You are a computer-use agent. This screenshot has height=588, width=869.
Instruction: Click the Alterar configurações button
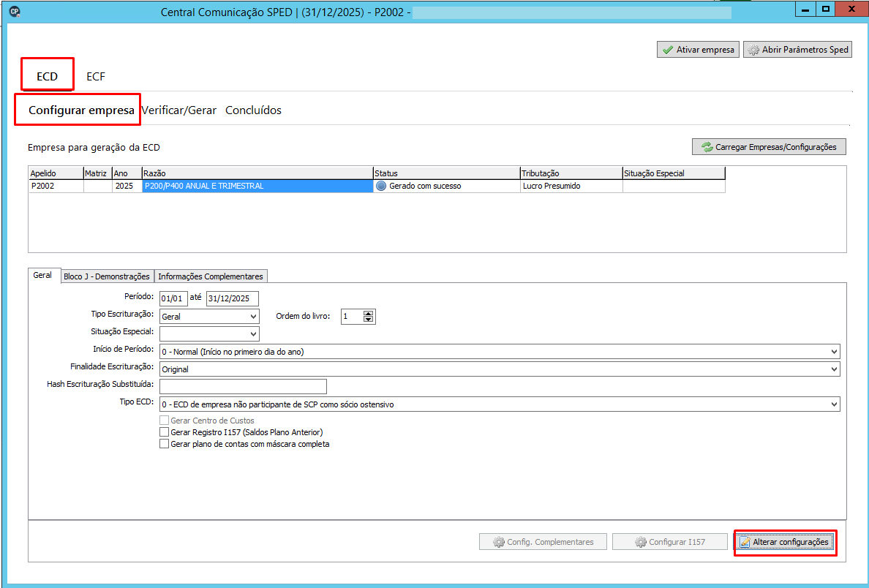784,542
